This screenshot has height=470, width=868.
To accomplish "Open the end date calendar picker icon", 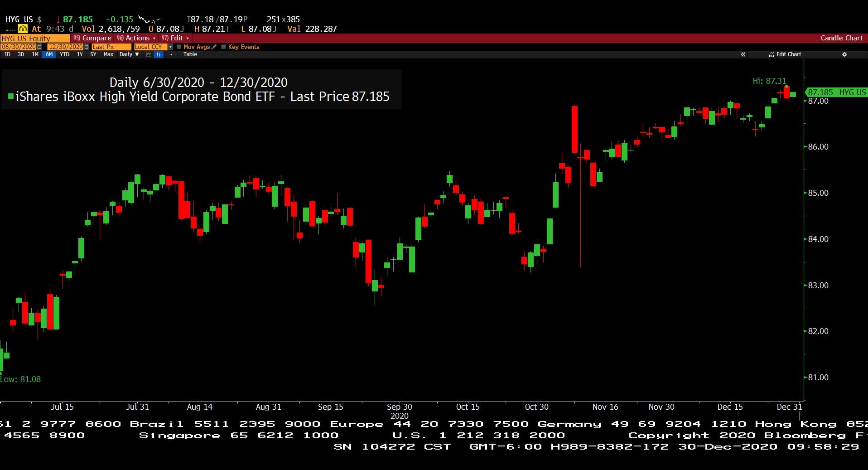I will pos(86,47).
